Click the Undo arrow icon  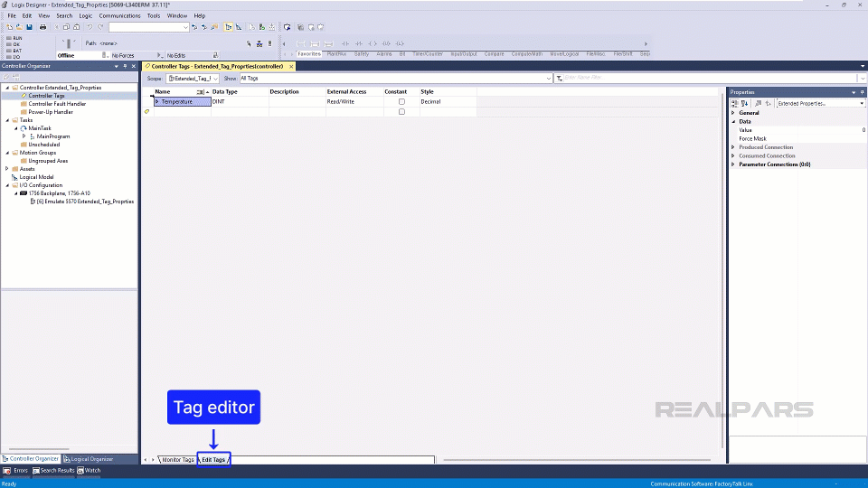[90, 27]
